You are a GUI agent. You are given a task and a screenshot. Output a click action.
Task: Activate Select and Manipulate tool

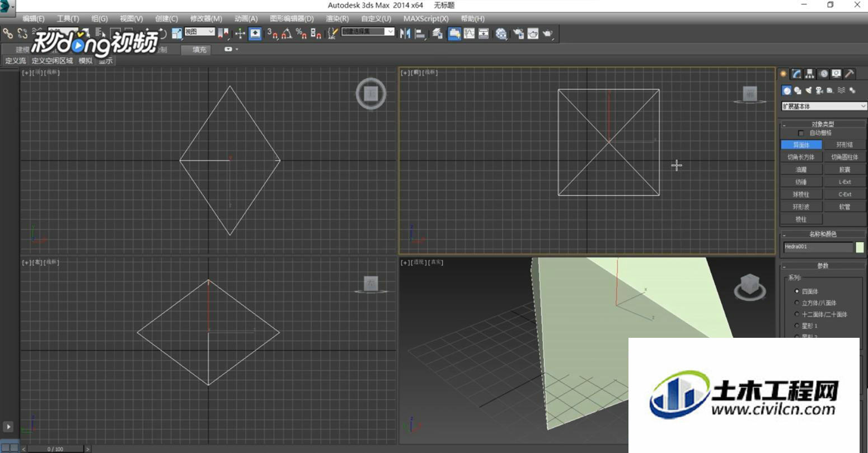[x=240, y=34]
